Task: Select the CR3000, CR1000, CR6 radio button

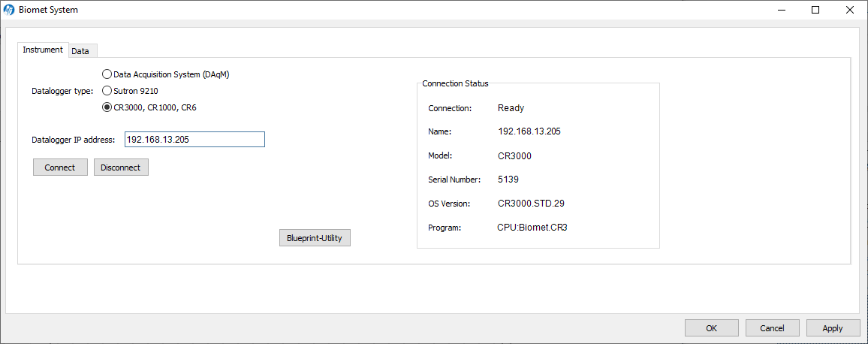Action: pos(107,107)
